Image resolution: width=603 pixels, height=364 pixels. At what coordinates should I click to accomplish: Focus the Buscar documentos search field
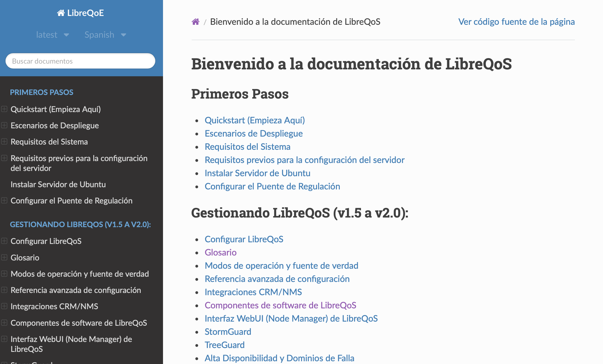[80, 61]
